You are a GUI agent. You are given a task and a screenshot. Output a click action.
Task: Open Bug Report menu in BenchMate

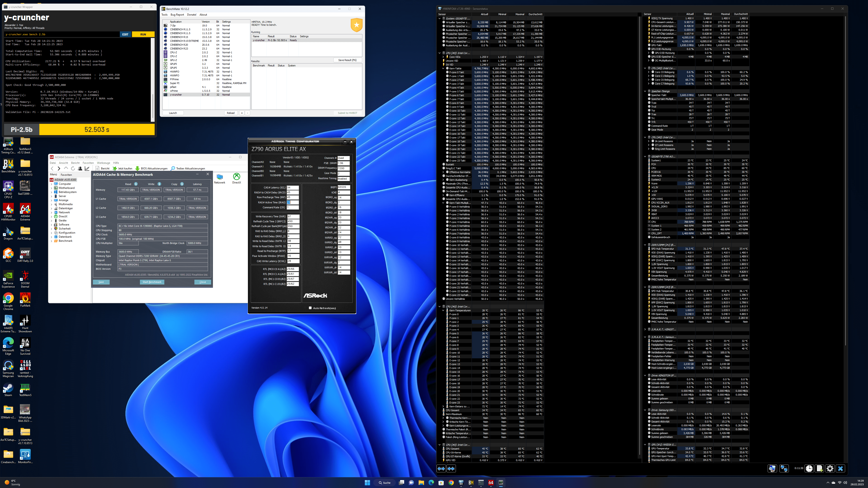pos(177,15)
